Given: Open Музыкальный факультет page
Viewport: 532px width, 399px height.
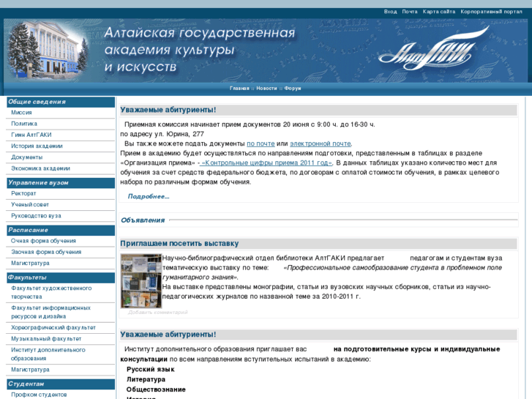Looking at the screenshot, I should click(x=46, y=339).
